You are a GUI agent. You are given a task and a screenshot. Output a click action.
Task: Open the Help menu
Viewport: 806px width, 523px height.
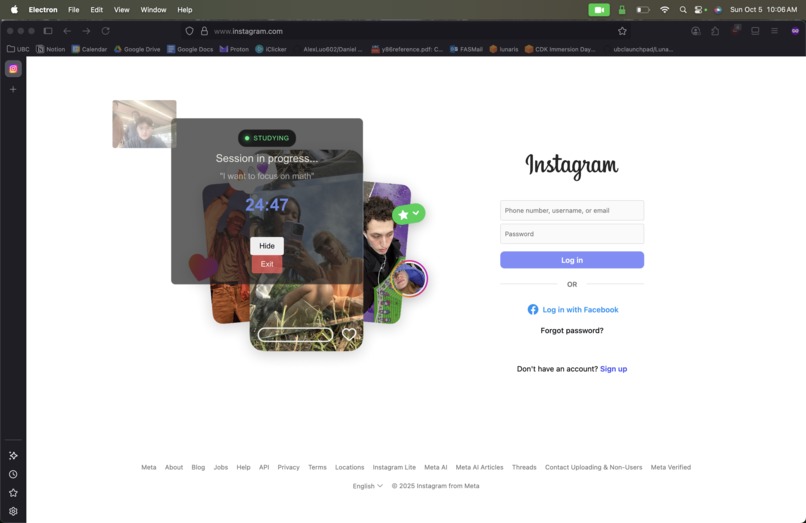click(185, 10)
